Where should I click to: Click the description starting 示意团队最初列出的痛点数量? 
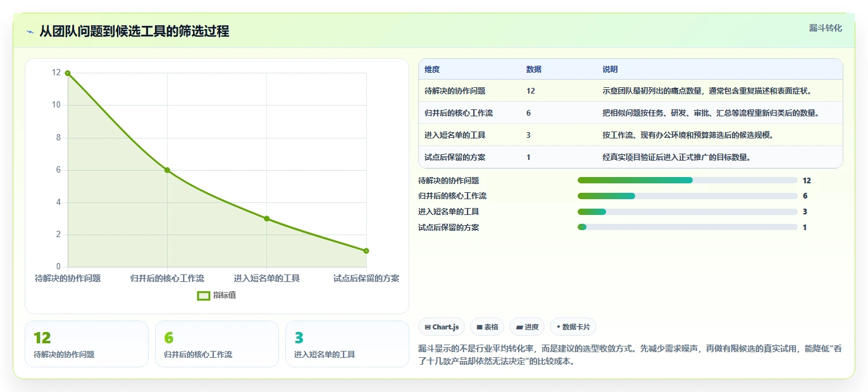707,91
